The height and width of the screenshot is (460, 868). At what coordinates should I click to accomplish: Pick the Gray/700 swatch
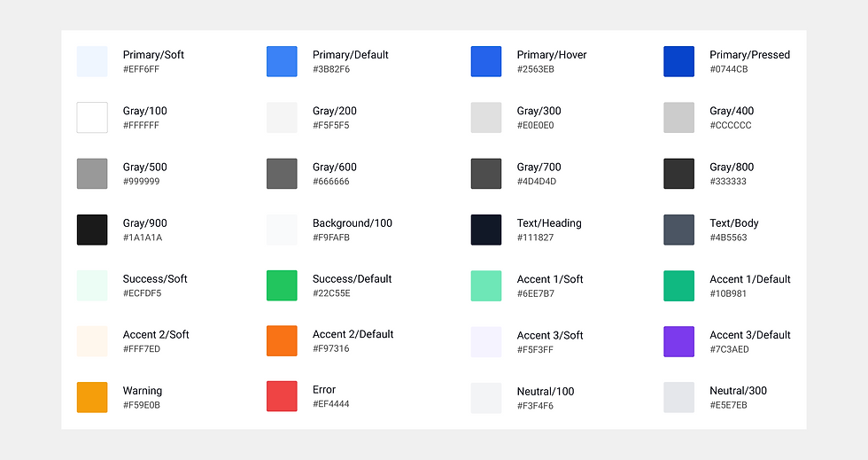[486, 174]
